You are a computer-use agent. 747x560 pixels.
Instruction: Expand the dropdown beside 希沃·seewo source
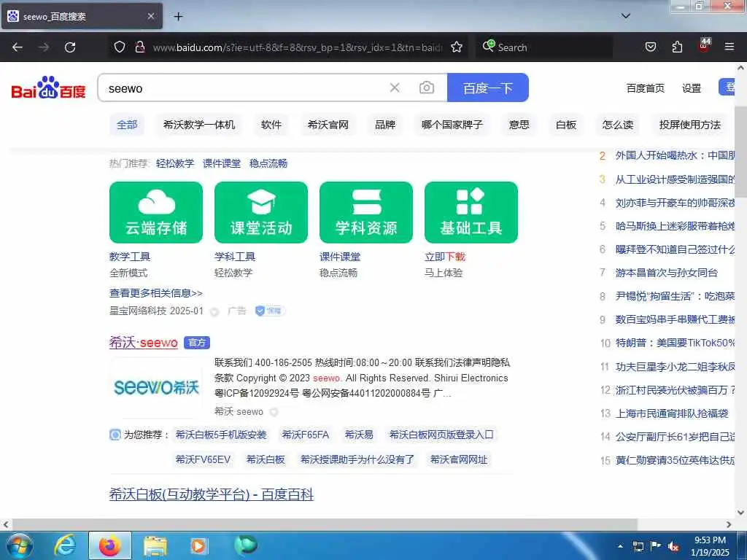(274, 412)
